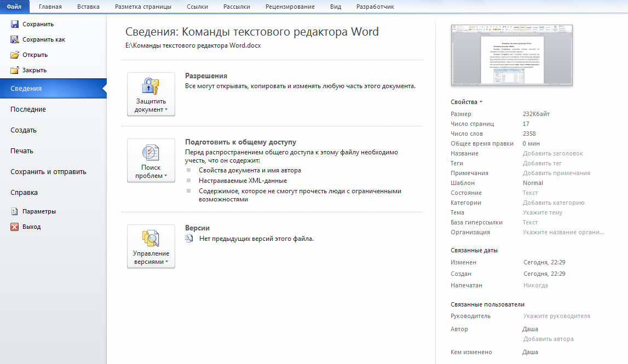Click the lock and key Protect Document icon
This screenshot has height=364, width=628.
click(x=151, y=86)
